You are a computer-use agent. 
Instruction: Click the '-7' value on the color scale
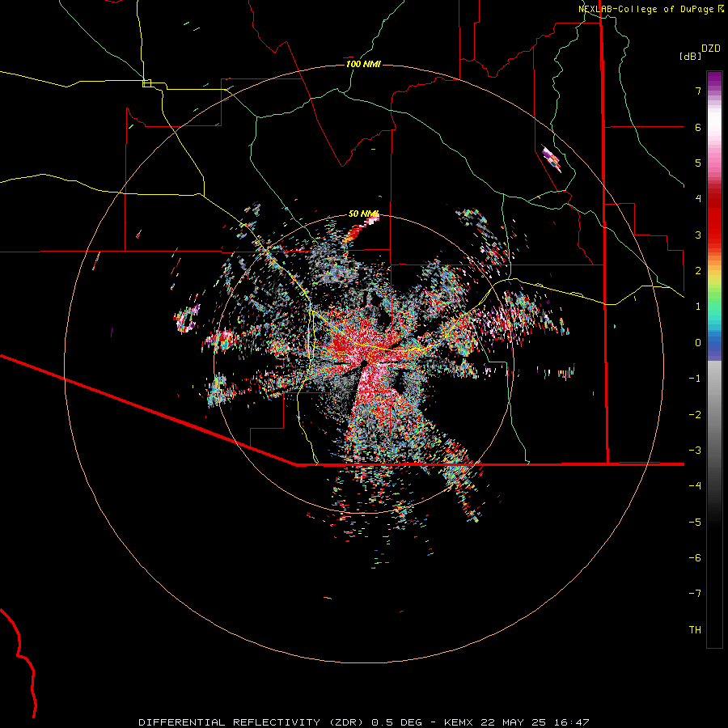tap(695, 594)
